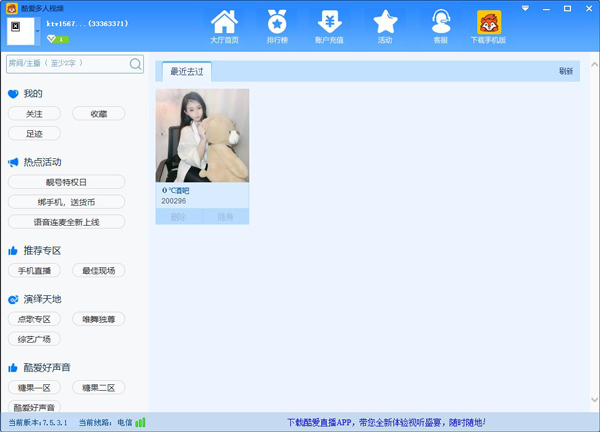Click the 我的 heart icon
Image resolution: width=600 pixels, height=432 pixels.
point(13,94)
